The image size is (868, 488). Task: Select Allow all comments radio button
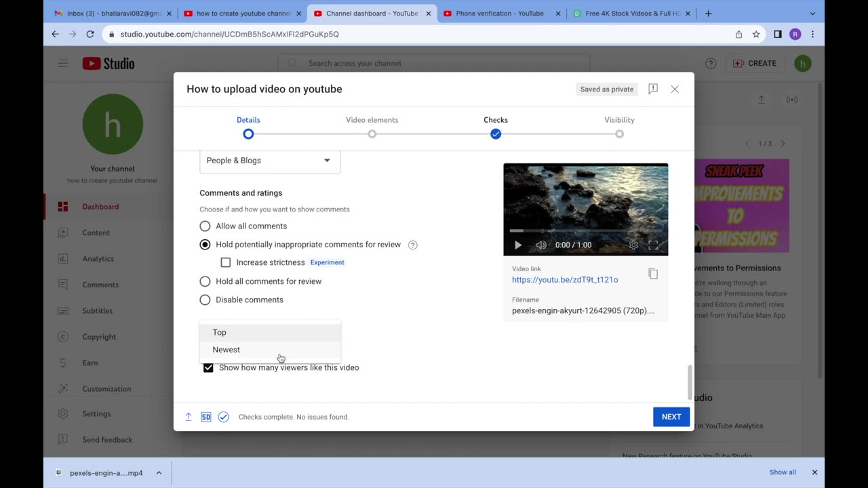click(x=205, y=226)
